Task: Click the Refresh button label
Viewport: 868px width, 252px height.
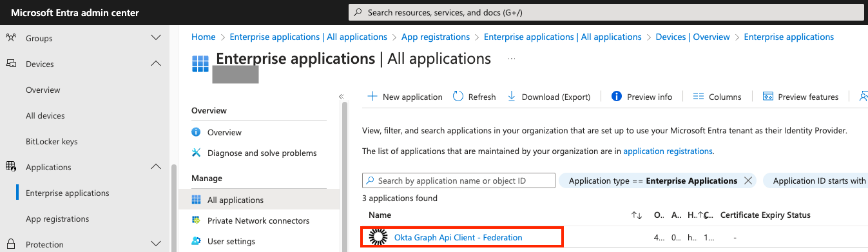Action: point(482,97)
